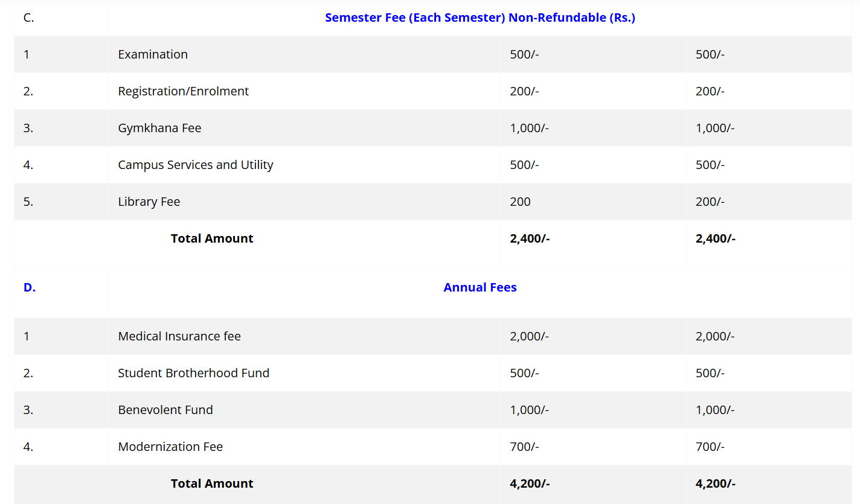Click the Modernization Fee text
Image resolution: width=860 pixels, height=504 pixels.
pos(170,447)
